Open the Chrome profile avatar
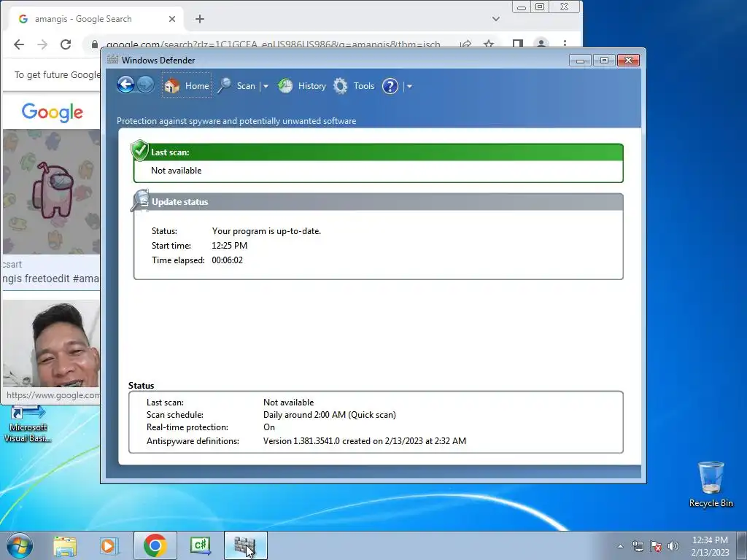747x560 pixels. 541,44
